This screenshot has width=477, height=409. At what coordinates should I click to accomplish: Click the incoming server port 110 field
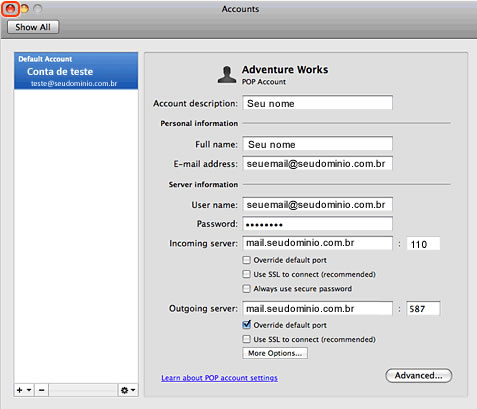click(423, 244)
